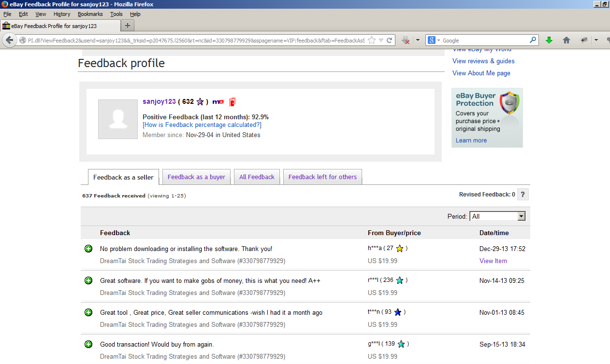Select the eBay Feedback Profile browser tab

(60, 26)
